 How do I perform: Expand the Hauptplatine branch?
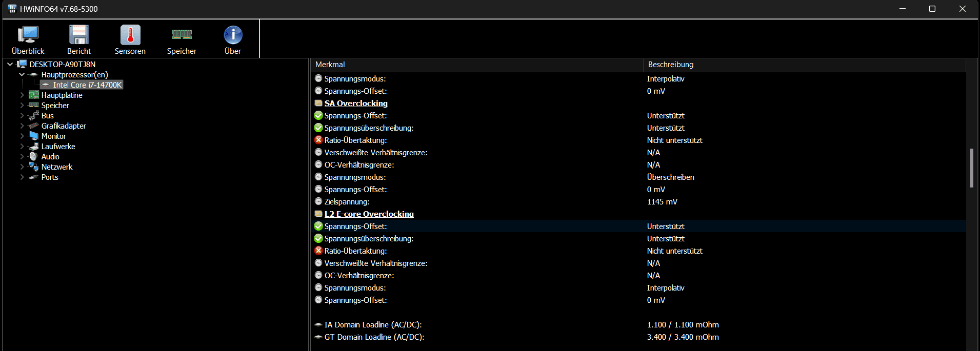(x=22, y=95)
